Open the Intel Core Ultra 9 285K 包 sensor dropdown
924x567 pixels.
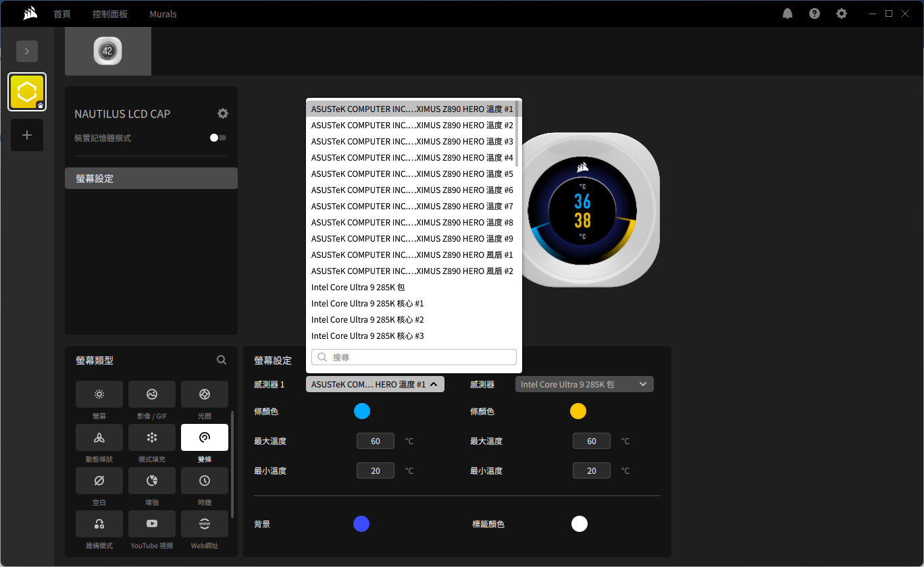pos(584,384)
